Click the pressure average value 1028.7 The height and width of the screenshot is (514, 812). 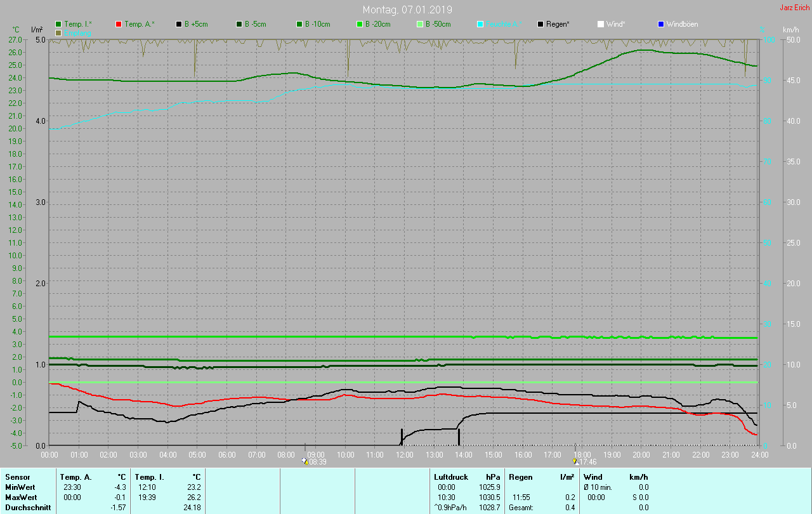(489, 507)
